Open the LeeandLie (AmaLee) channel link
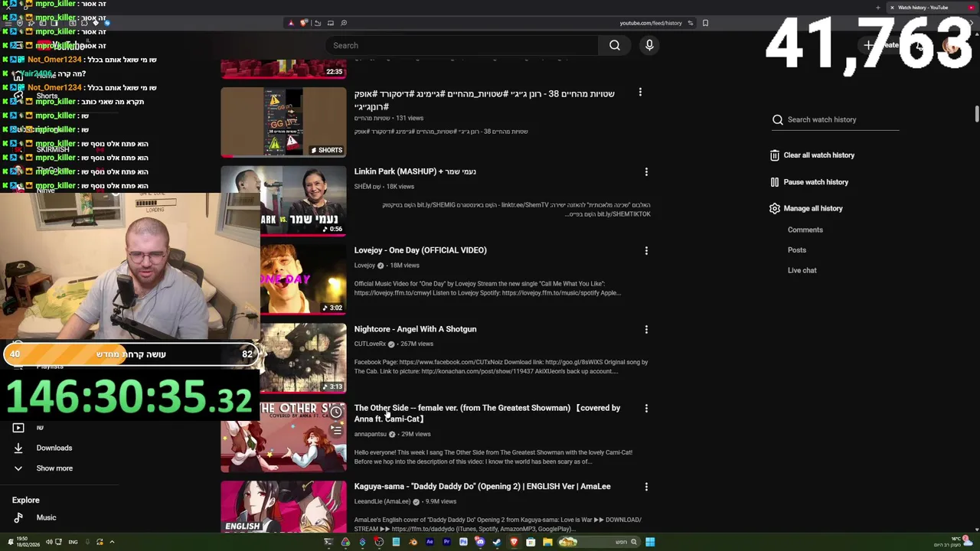This screenshot has height=551, width=980. (382, 502)
